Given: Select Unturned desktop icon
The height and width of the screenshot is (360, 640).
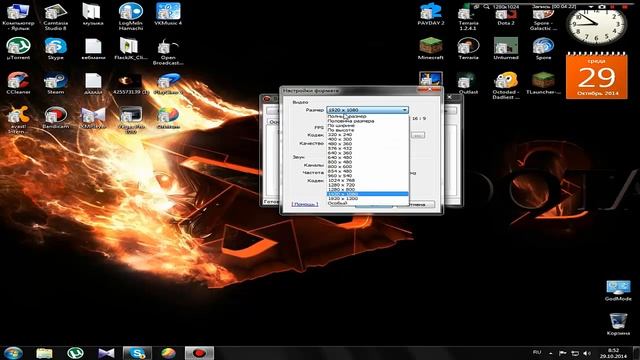Looking at the screenshot, I should coord(506,49).
